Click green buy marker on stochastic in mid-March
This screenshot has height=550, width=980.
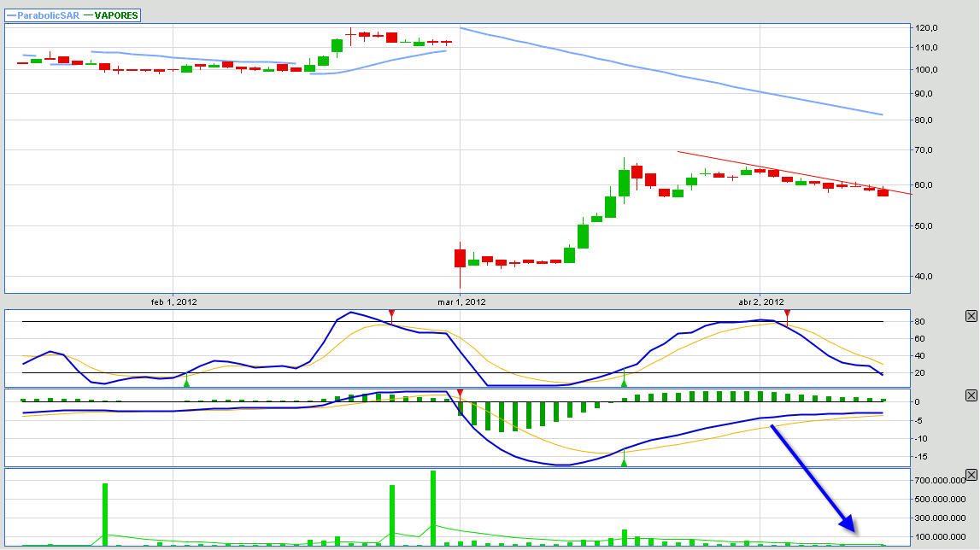tap(624, 379)
